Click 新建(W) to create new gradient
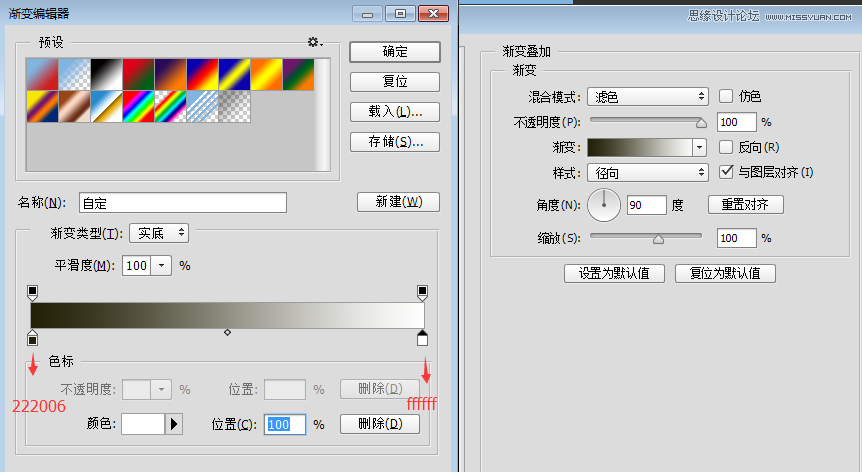 pos(399,202)
